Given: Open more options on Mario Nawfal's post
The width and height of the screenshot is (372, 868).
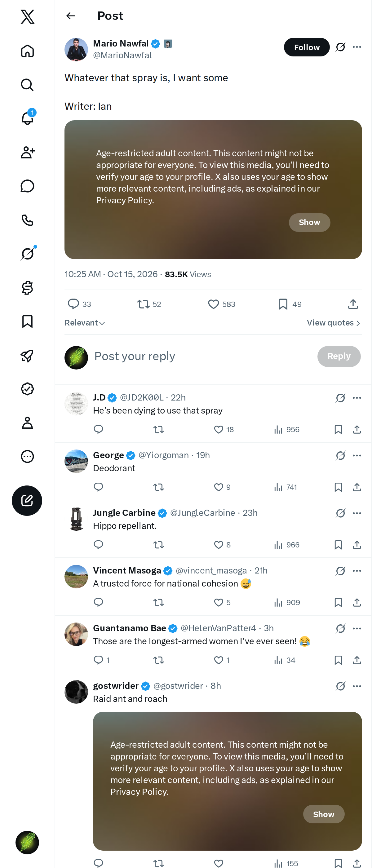Looking at the screenshot, I should pyautogui.click(x=357, y=47).
